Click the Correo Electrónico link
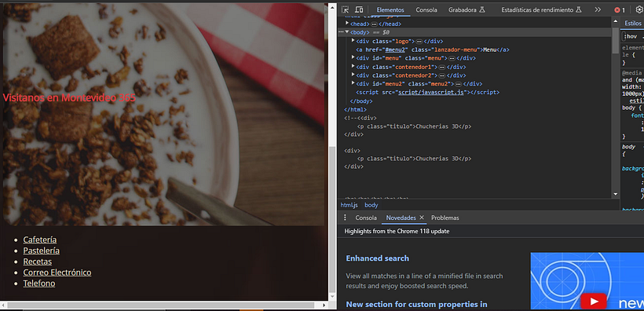 57,273
